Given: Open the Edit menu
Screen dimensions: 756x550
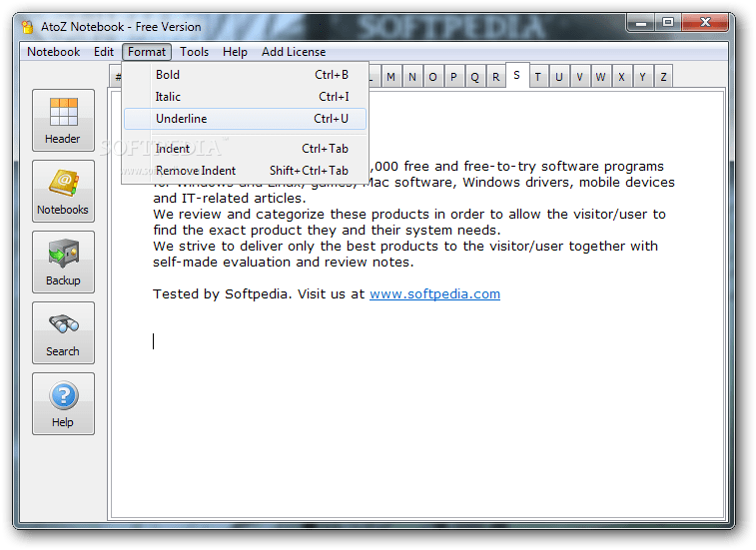Looking at the screenshot, I should (x=104, y=52).
